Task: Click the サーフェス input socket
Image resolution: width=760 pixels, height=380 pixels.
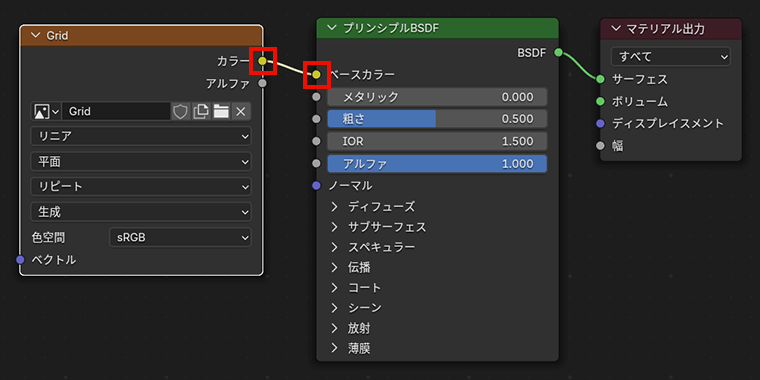Action: click(601, 79)
